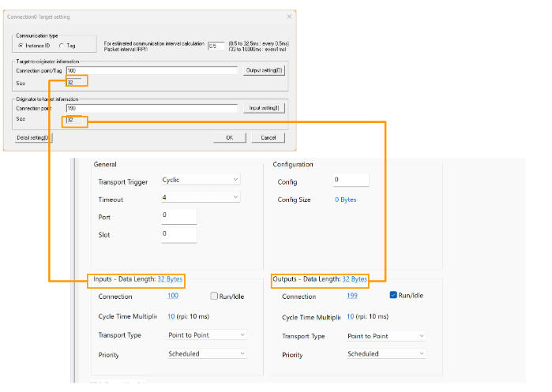The width and height of the screenshot is (552, 392).
Task: Open Detail setting in the dialog
Action: 33,137
